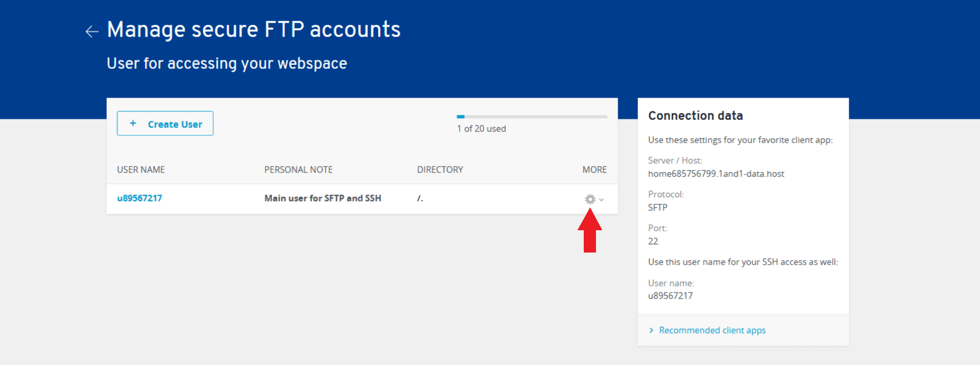980x365 pixels.
Task: Select the user name u89567217 in Connection data
Action: tap(670, 296)
